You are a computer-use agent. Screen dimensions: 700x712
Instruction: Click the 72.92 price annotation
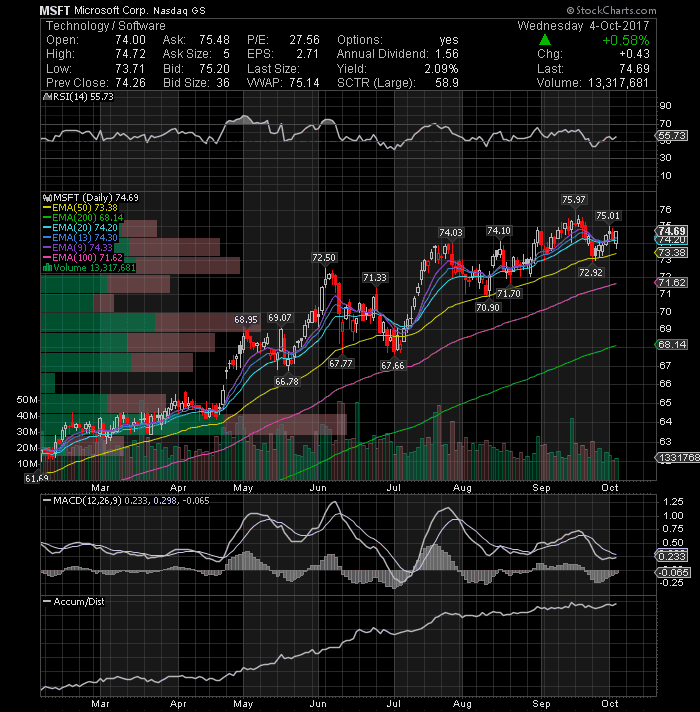coord(591,272)
